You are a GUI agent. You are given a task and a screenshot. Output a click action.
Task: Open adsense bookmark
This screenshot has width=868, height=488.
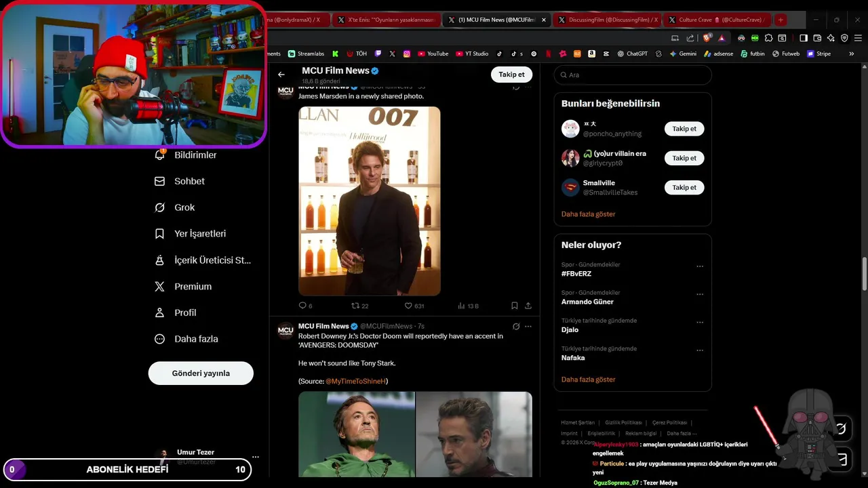[718, 54]
